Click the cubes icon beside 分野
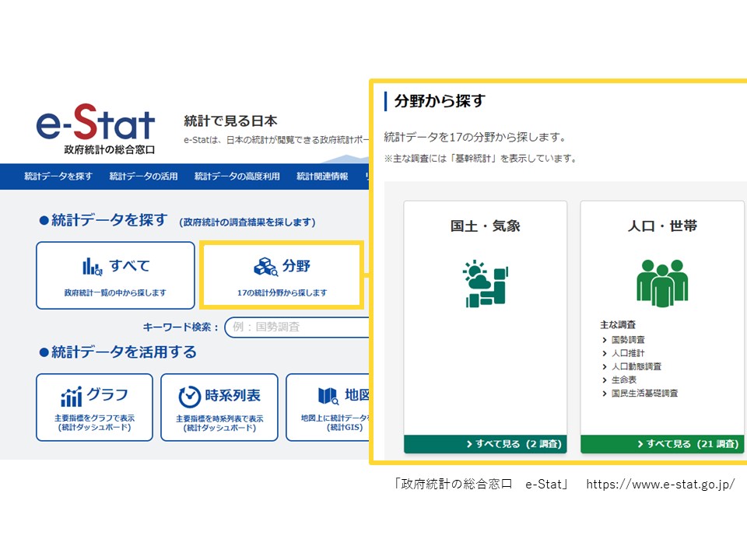This screenshot has width=747, height=560. point(266,266)
